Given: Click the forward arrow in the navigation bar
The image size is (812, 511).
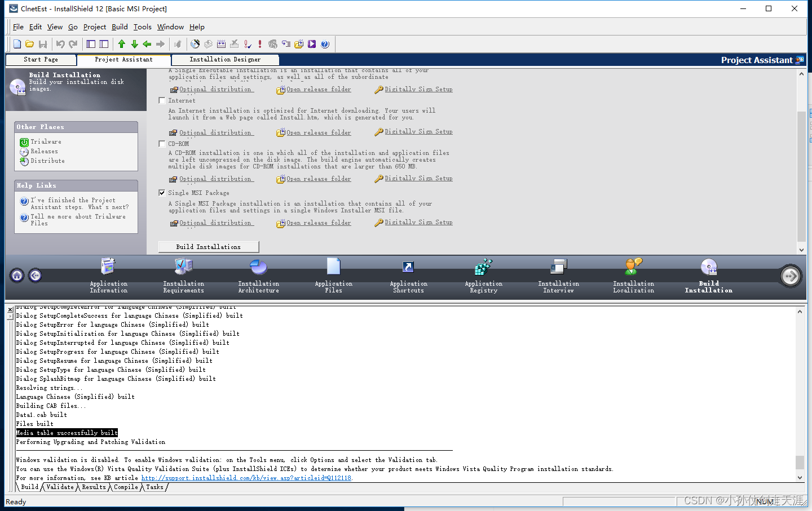Looking at the screenshot, I should 791,276.
